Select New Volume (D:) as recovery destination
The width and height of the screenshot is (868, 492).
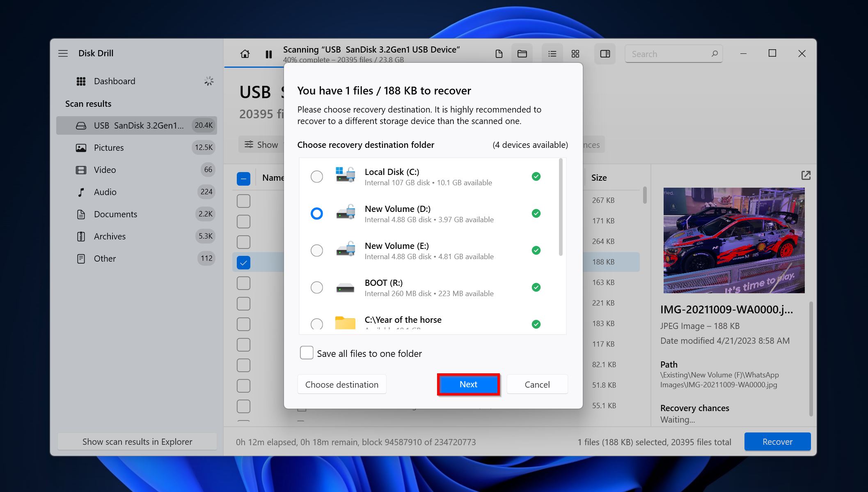[315, 213]
